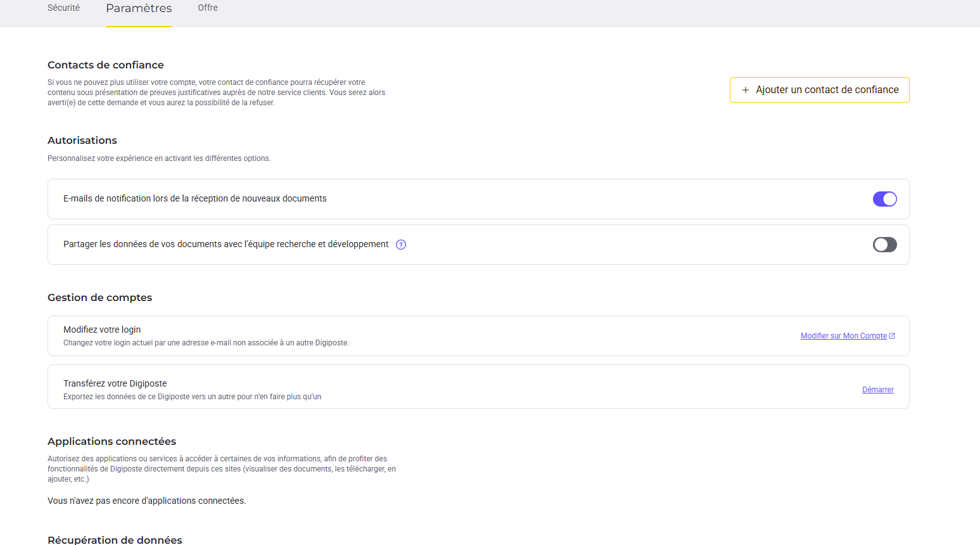The image size is (980, 545).
Task: Click the external link icon beside Mon Compte
Action: pos(892,336)
